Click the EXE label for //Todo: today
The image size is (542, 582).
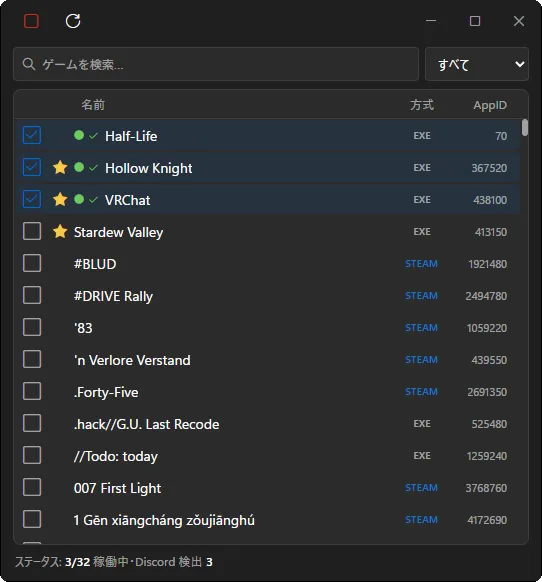(422, 456)
